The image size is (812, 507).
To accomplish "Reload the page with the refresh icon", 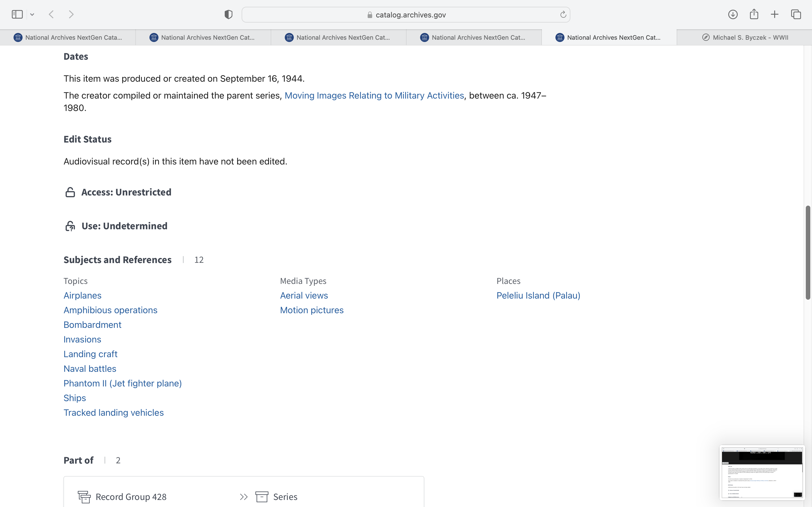I will tap(563, 14).
